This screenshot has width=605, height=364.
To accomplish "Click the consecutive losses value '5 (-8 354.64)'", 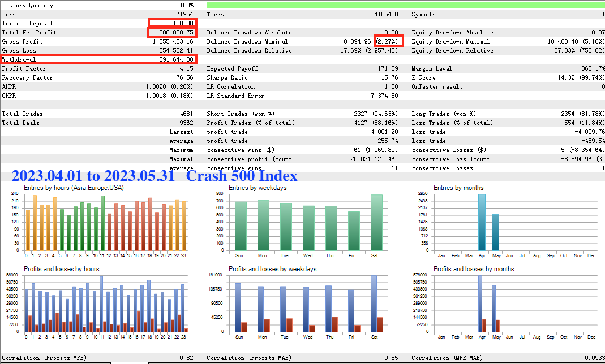I will 583,150.
